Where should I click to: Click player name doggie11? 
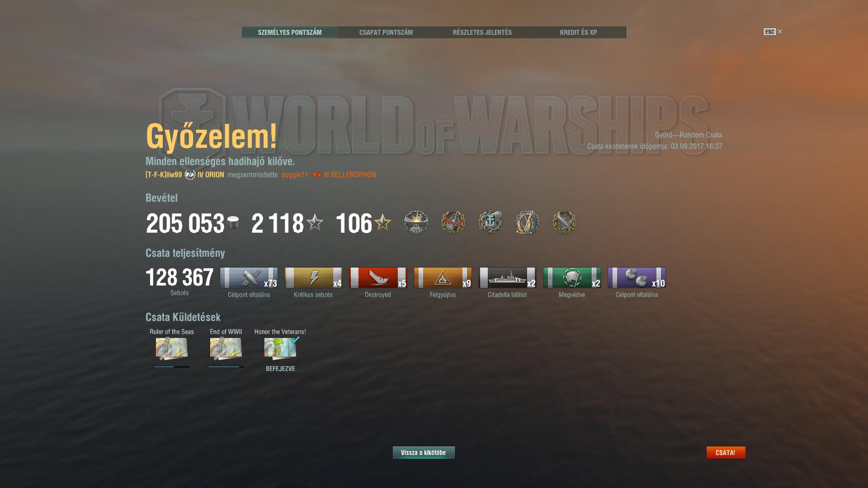click(294, 175)
